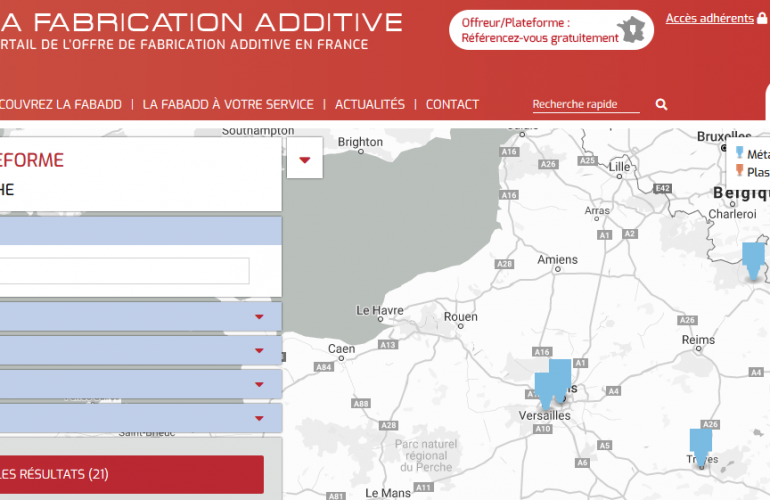Collapse the search panel with red arrow

click(x=304, y=160)
